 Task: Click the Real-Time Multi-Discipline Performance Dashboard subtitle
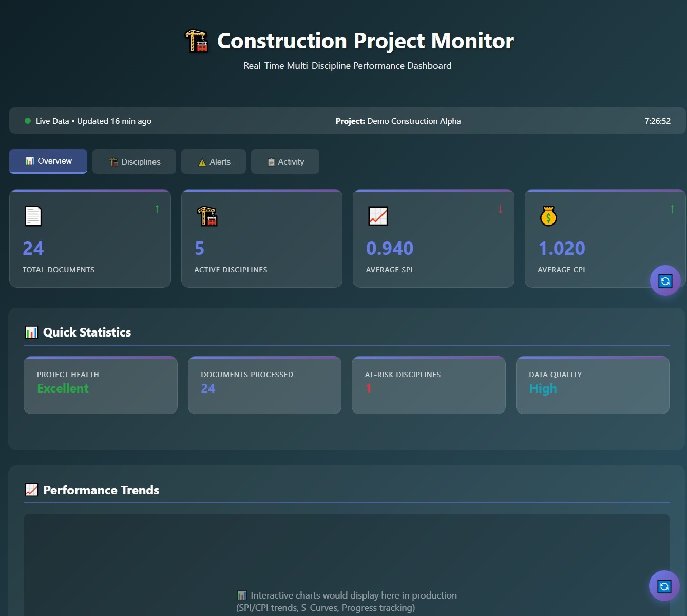pos(348,66)
